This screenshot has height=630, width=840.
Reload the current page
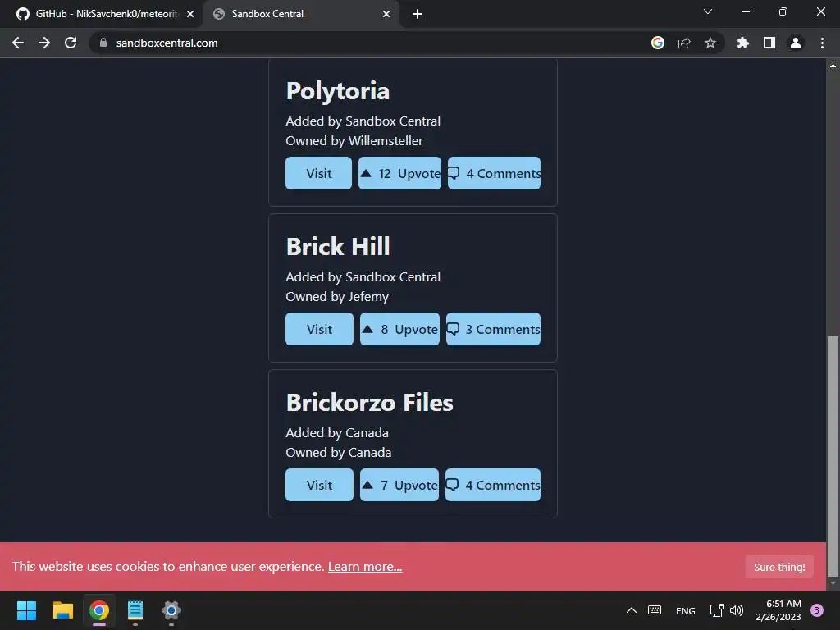pos(71,43)
